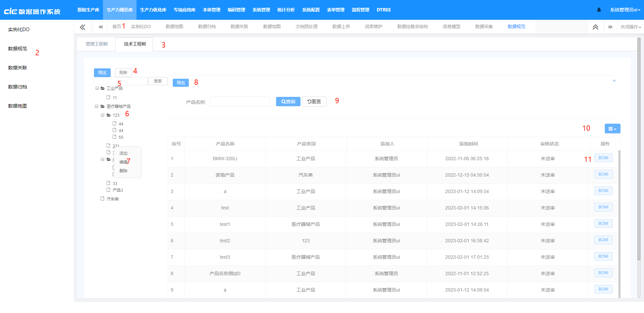Click the 查询 search button
The height and width of the screenshot is (313, 644).
click(x=288, y=101)
